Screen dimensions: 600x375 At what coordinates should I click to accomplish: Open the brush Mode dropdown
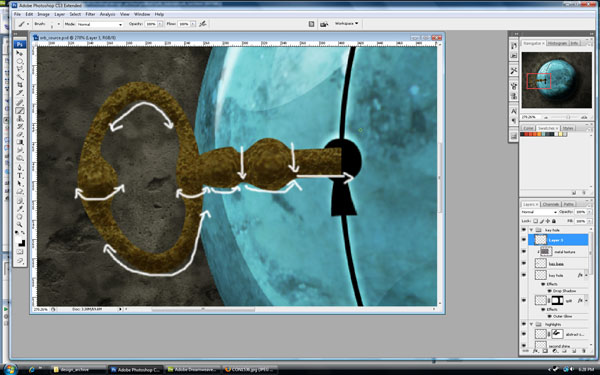(x=99, y=24)
